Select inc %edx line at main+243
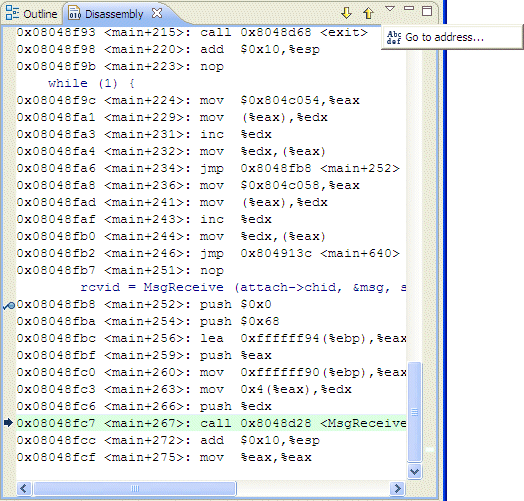This screenshot has width=524, height=501. [x=144, y=219]
